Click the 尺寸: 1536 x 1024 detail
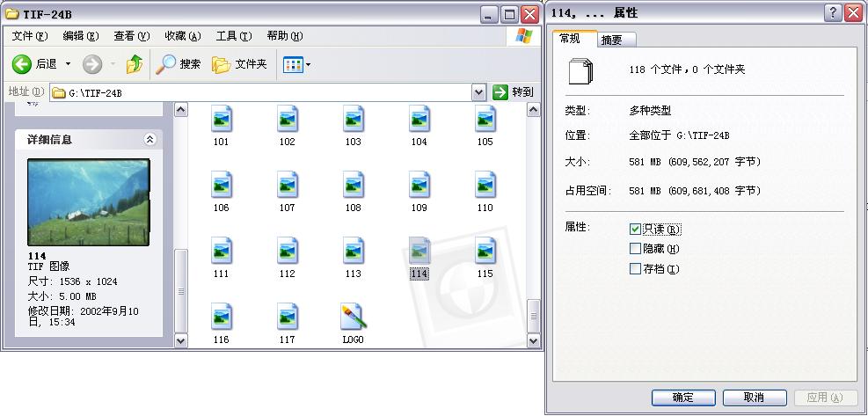 coord(72,281)
